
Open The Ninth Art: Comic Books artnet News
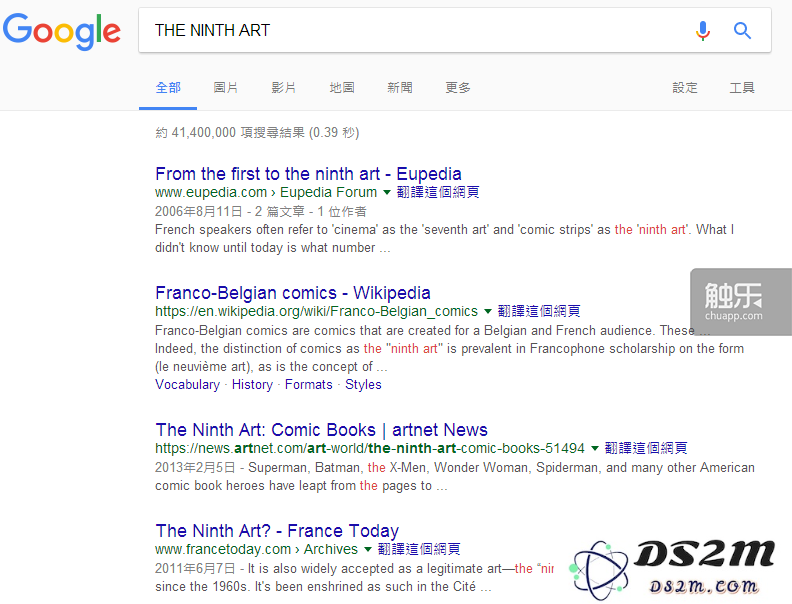click(321, 430)
